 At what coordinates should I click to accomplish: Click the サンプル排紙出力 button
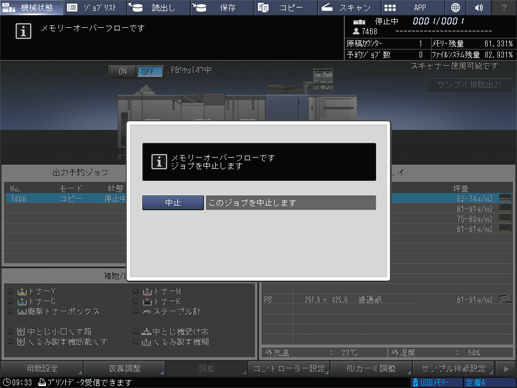(469, 85)
